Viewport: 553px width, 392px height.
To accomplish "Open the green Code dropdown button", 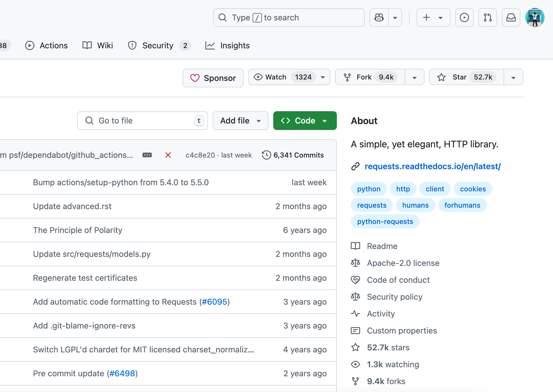I will pos(305,121).
